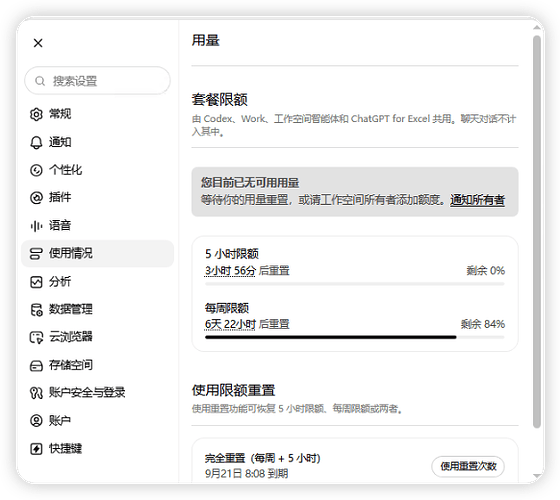The width and height of the screenshot is (560, 500).
Task: Click the 使用重置次数 button
Action: (x=468, y=466)
